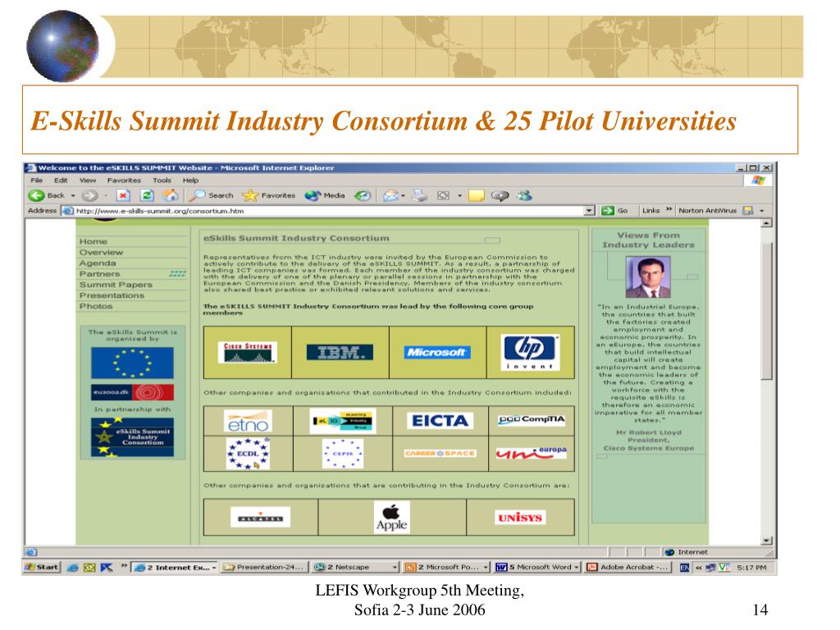Open the Presentations link
This screenshot has height=630, width=840.
[112, 295]
